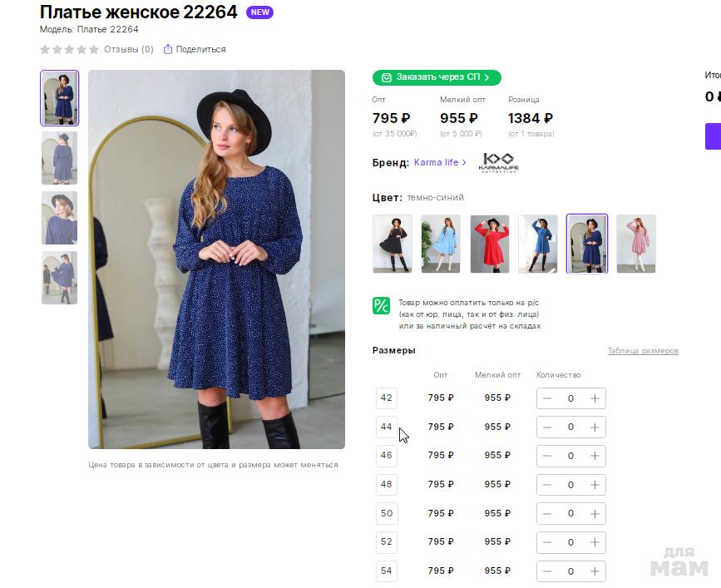Viewport: 721px width, 588px height.
Task: Click the plus icon for size 42
Action: coord(595,398)
